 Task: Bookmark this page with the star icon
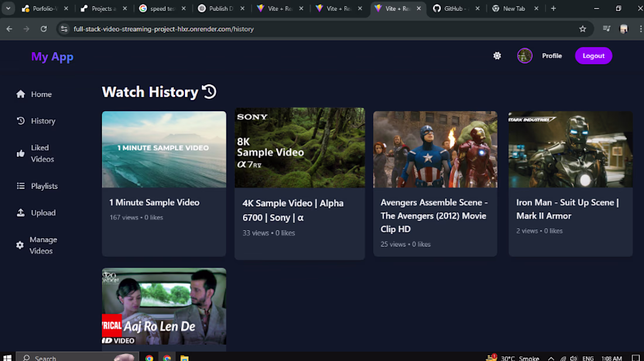click(x=583, y=29)
